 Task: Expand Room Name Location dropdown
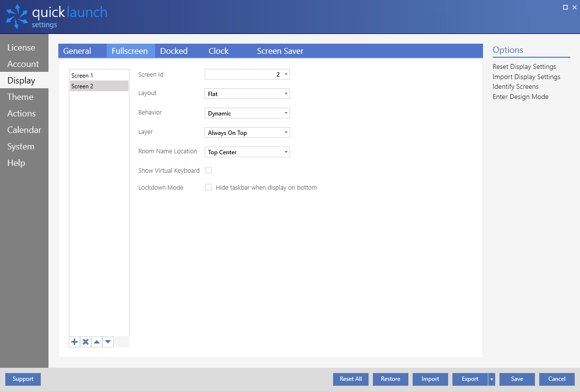click(247, 152)
